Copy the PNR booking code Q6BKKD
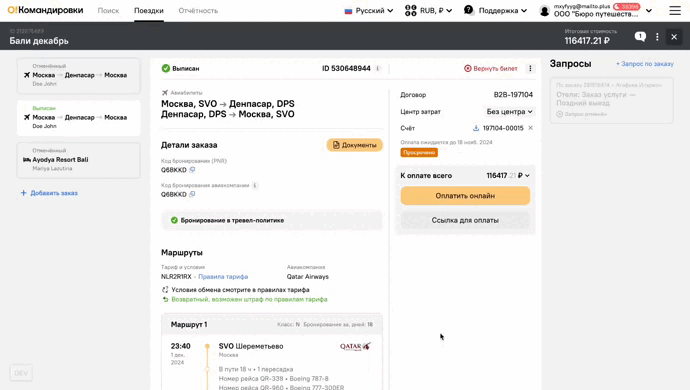Viewport: 690px width, 390px height. point(192,170)
